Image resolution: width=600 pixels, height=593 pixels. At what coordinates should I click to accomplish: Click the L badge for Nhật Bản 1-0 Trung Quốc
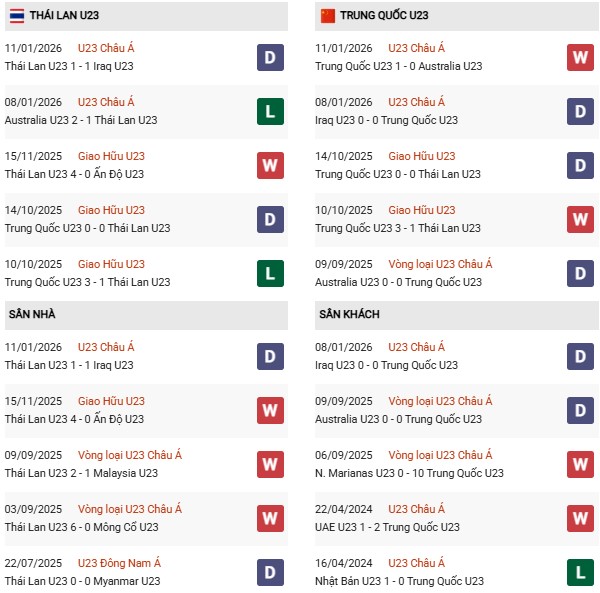pos(580,572)
